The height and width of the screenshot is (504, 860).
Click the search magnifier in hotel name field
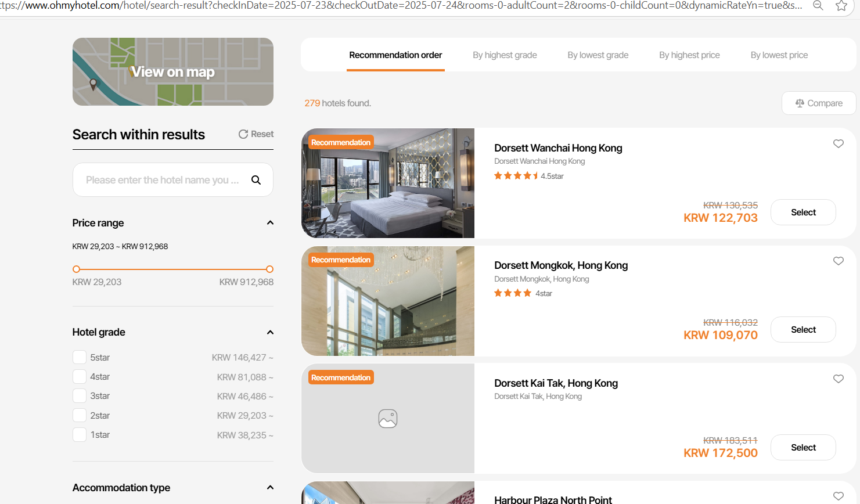256,180
